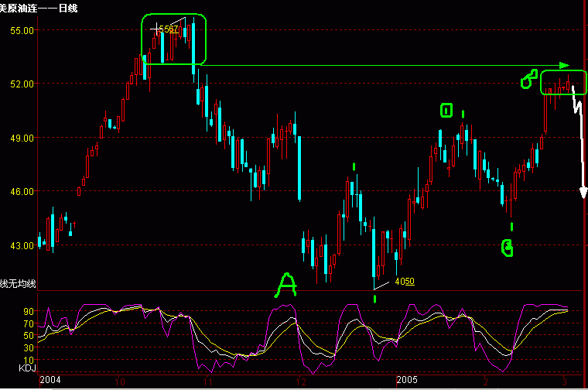Click the 4050 low price marker

click(x=405, y=281)
